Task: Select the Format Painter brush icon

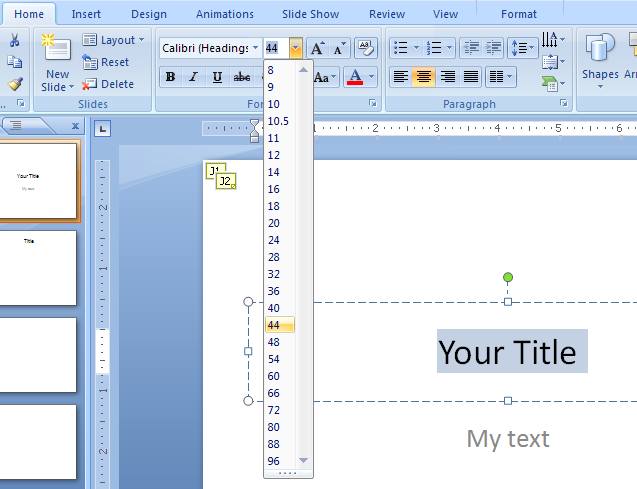Action: [x=15, y=84]
